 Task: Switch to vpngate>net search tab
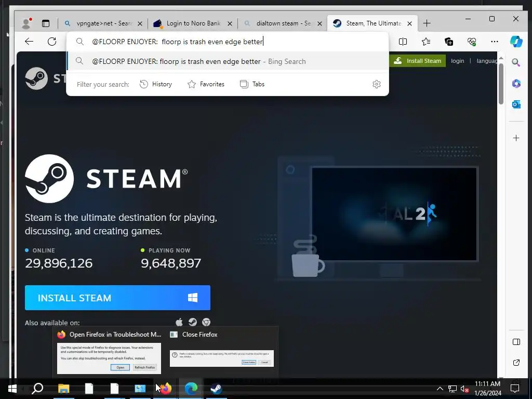click(x=102, y=23)
